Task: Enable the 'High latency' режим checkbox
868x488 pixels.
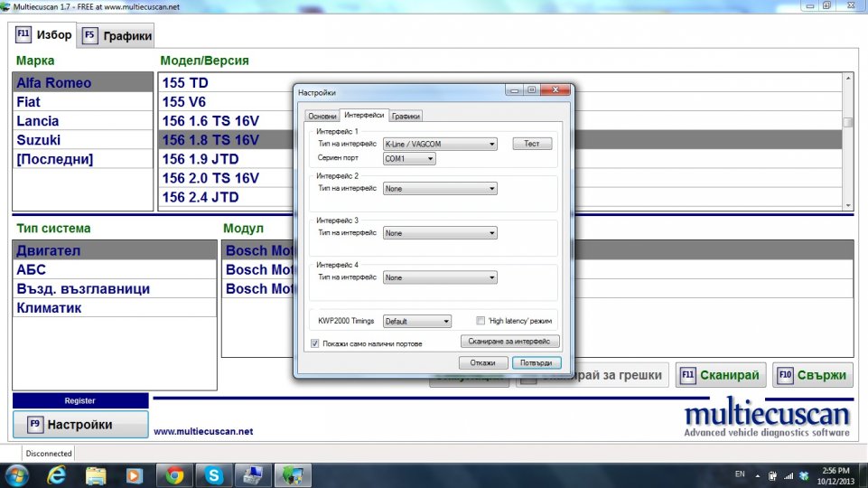Action: (481, 321)
